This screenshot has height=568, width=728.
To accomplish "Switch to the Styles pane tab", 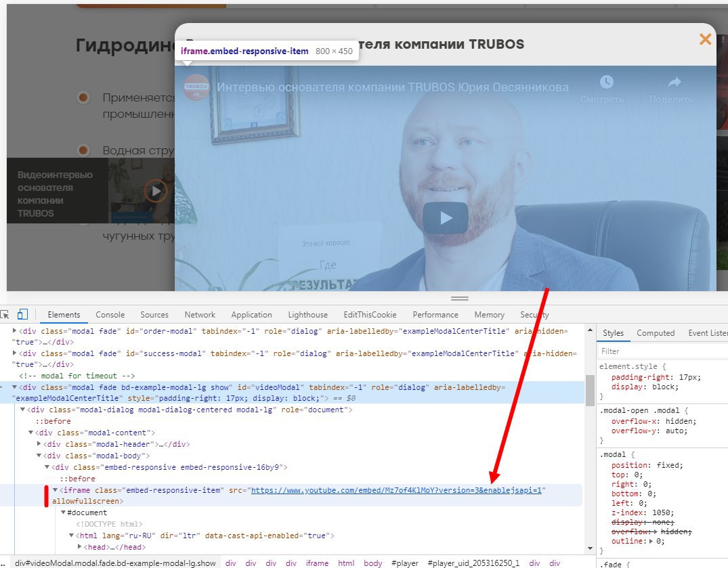I will (x=613, y=333).
